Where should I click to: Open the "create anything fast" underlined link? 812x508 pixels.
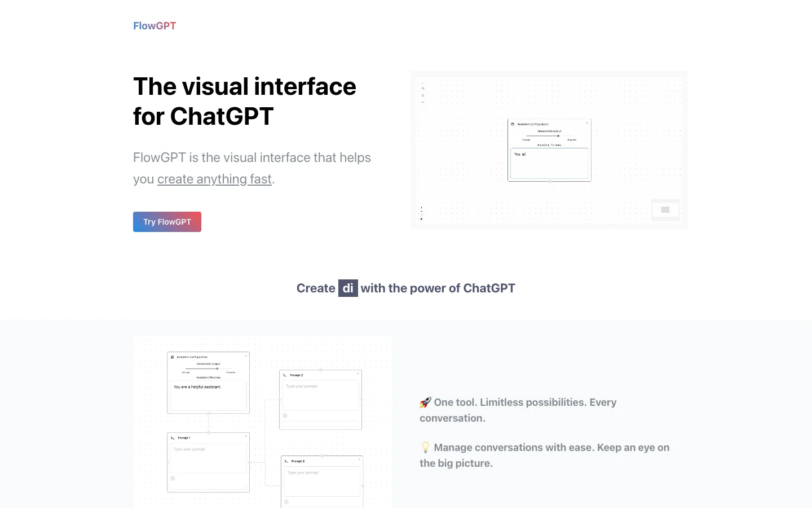[214, 179]
